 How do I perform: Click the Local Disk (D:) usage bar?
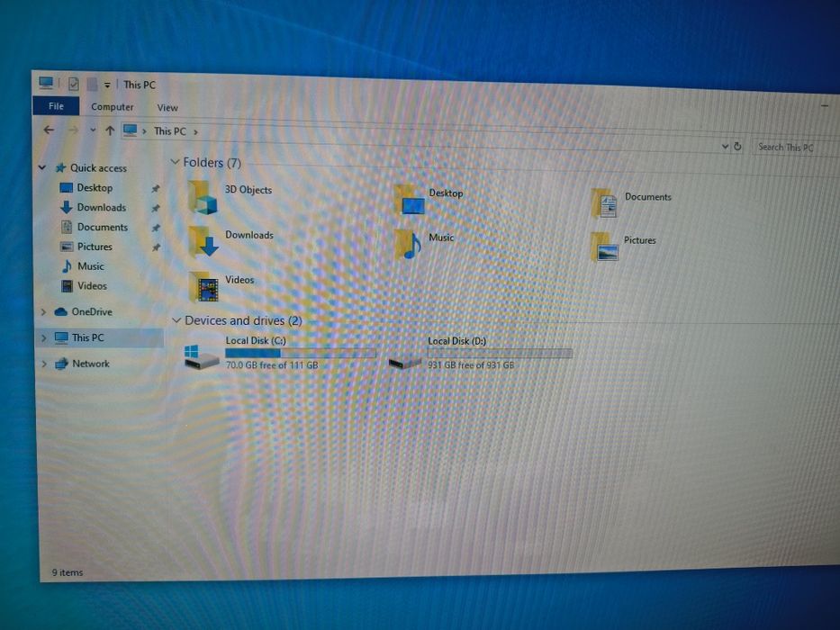coord(500,353)
